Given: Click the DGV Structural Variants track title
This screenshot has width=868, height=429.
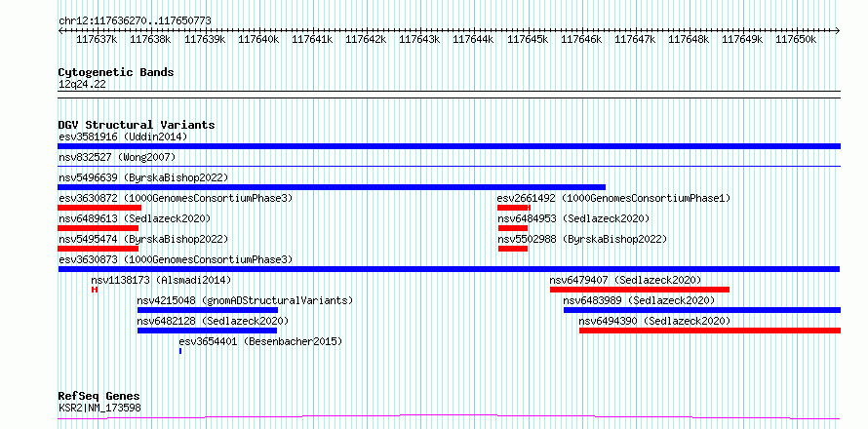Looking at the screenshot, I should click(x=137, y=125).
